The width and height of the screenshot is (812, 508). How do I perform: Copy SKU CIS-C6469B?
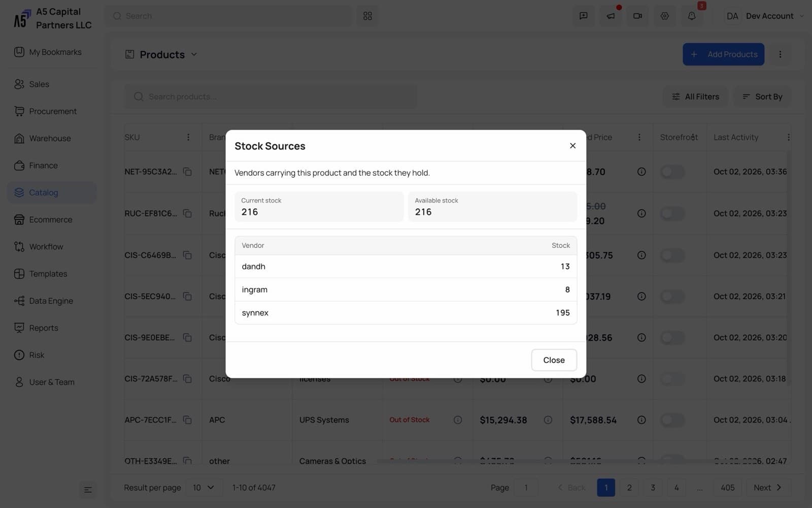click(x=187, y=255)
